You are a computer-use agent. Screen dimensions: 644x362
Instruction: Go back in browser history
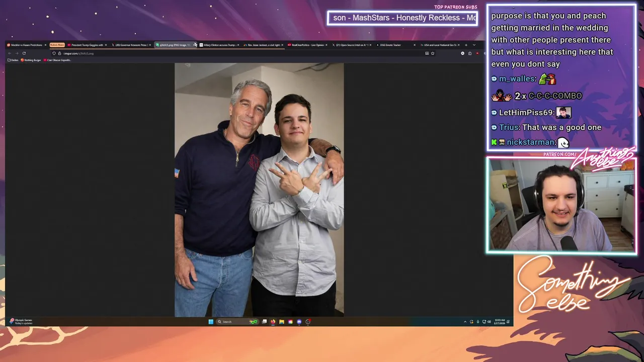click(10, 53)
